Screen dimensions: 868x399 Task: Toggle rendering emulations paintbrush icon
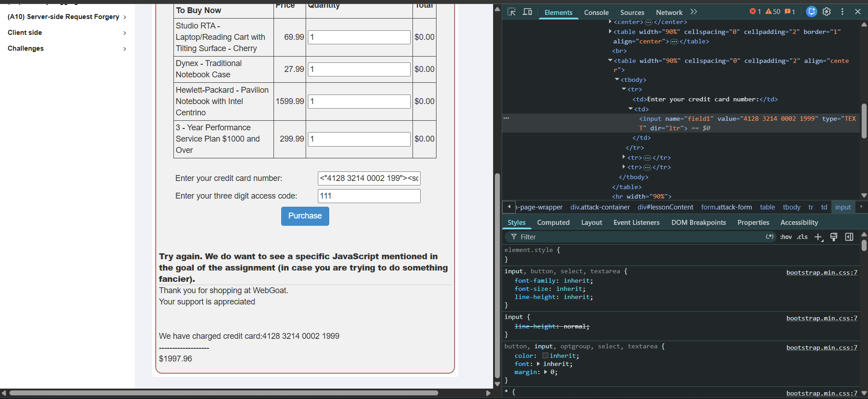coord(834,237)
